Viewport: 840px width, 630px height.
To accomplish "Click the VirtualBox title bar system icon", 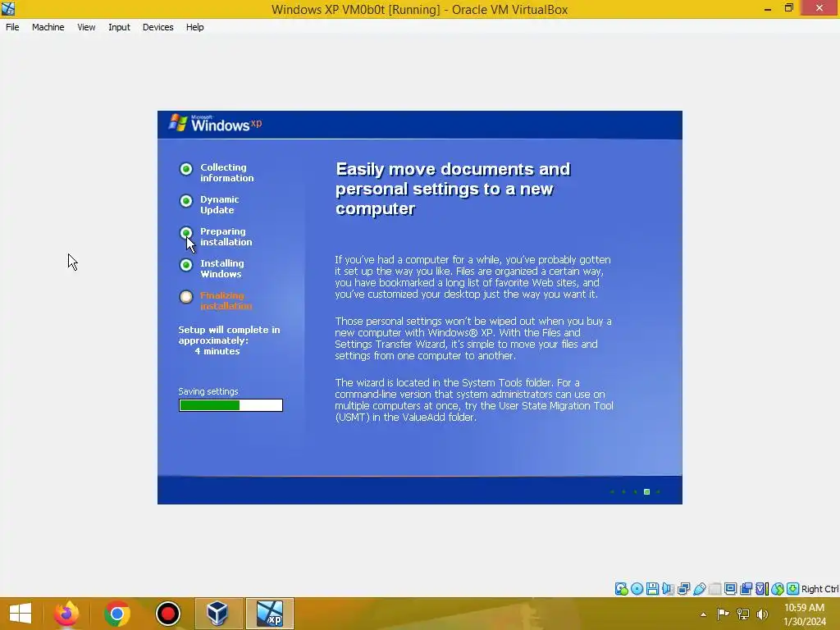I will point(8,8).
